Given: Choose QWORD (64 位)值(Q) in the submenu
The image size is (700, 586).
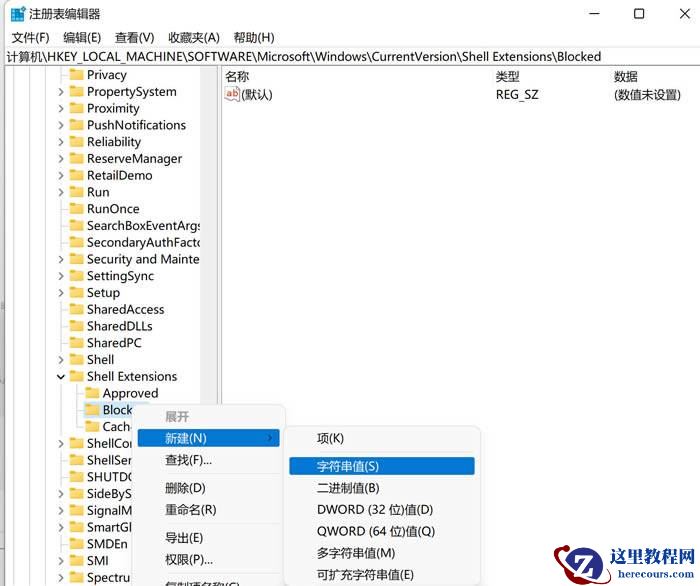Looking at the screenshot, I should pos(382,531).
